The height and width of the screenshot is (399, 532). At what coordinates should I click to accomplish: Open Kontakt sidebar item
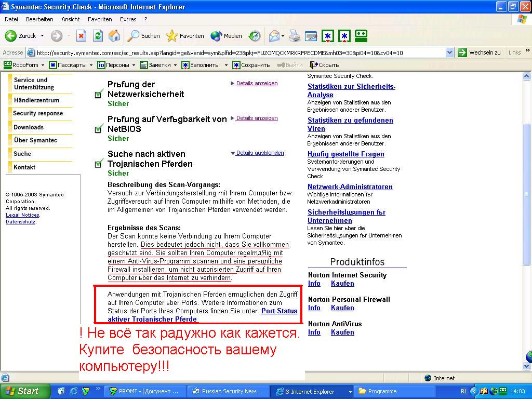[x=24, y=167]
